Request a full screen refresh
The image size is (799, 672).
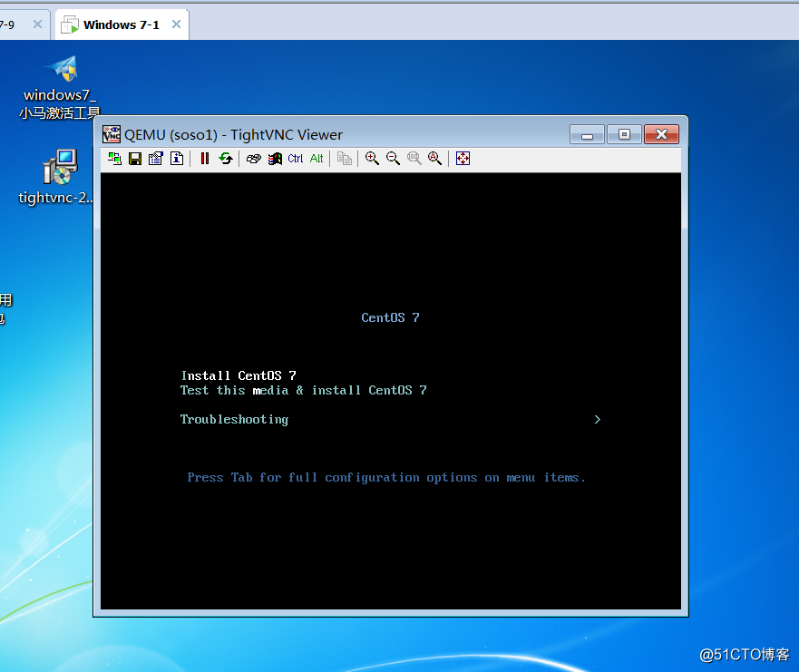pyautogui.click(x=226, y=159)
